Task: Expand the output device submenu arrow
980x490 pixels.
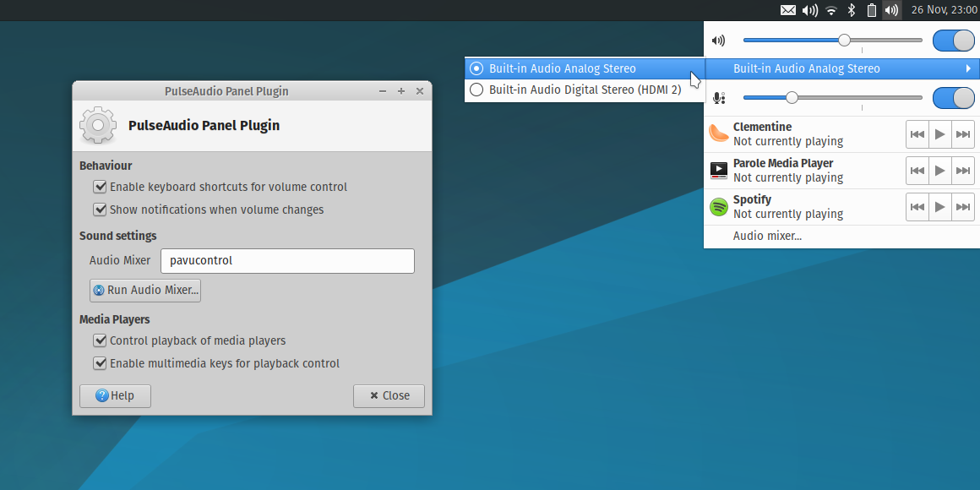Action: click(x=968, y=68)
